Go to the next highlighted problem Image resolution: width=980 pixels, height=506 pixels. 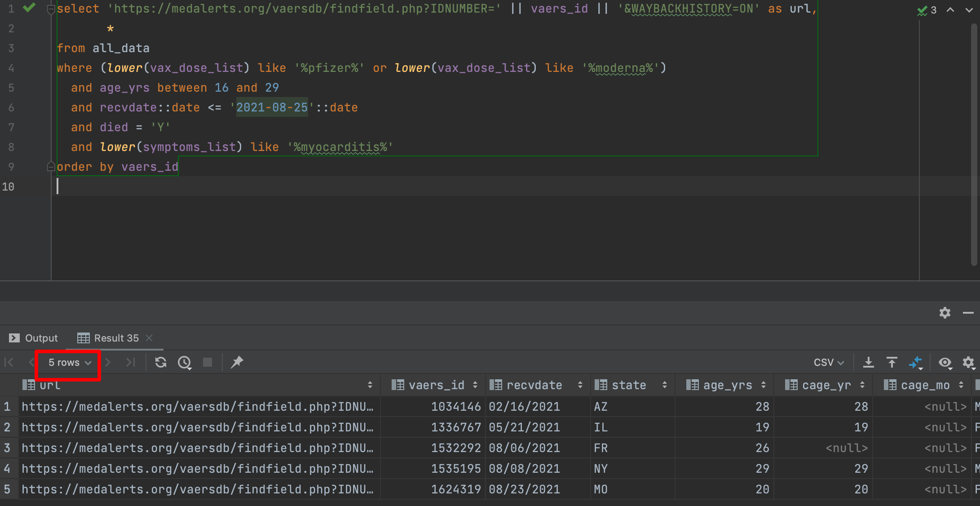pos(969,10)
